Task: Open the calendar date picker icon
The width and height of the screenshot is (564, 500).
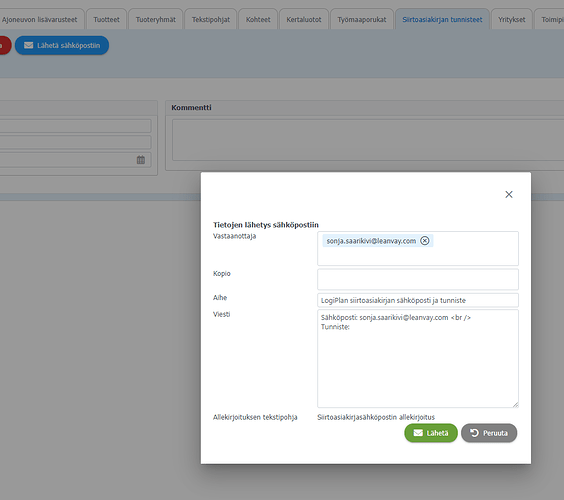Action: [141, 160]
